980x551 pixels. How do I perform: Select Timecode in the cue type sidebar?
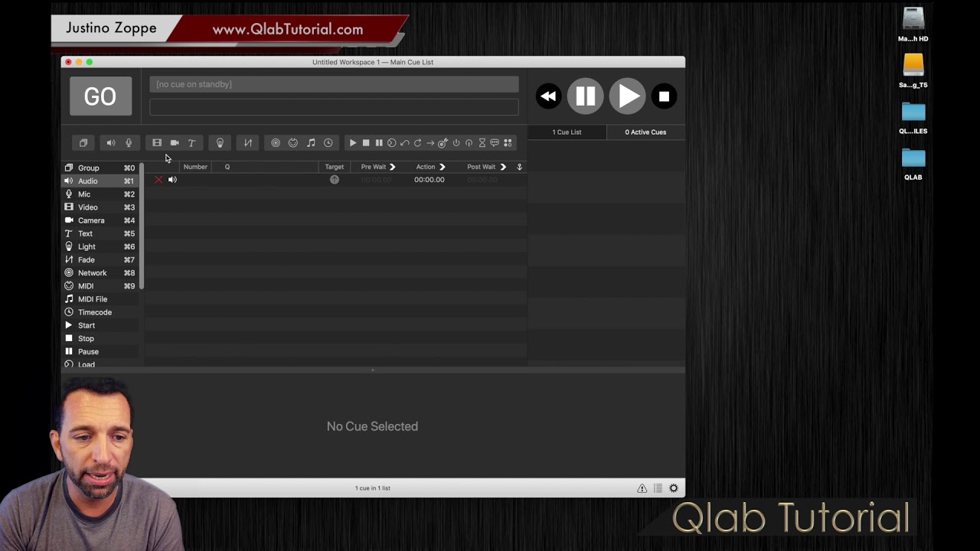100,312
